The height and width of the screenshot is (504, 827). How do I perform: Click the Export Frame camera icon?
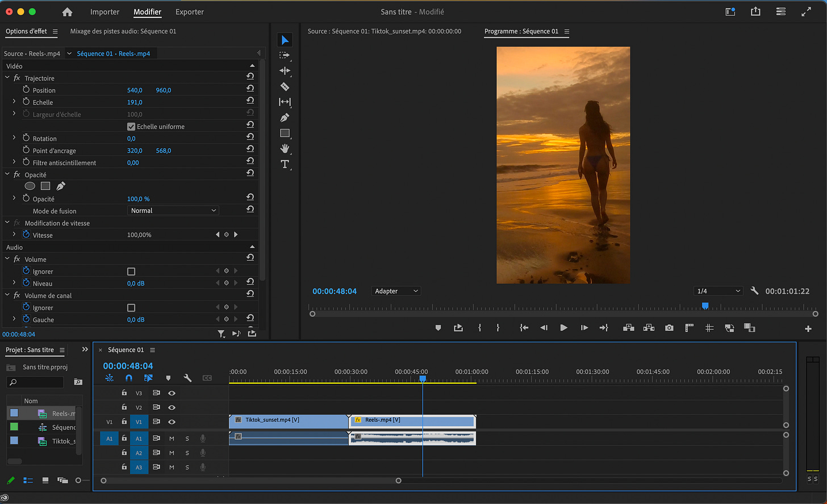pos(669,328)
